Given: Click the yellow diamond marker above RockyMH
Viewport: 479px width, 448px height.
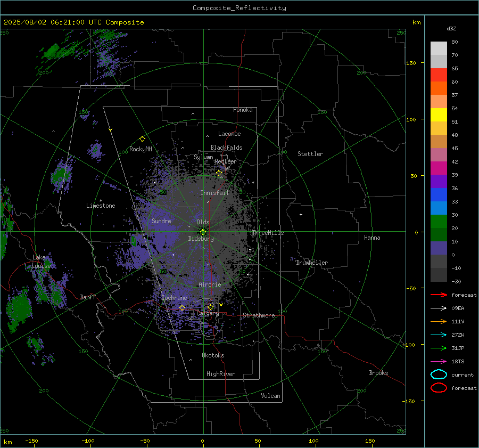Looking at the screenshot, I should click(x=142, y=139).
